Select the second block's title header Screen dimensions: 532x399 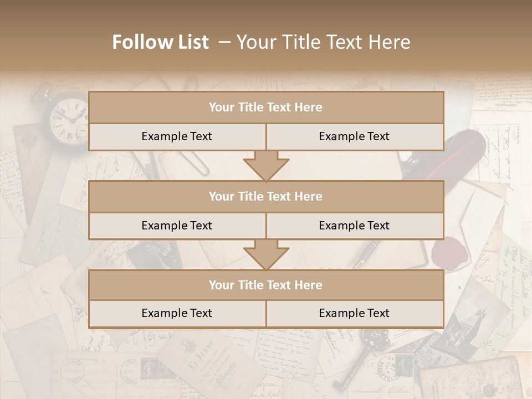(266, 196)
